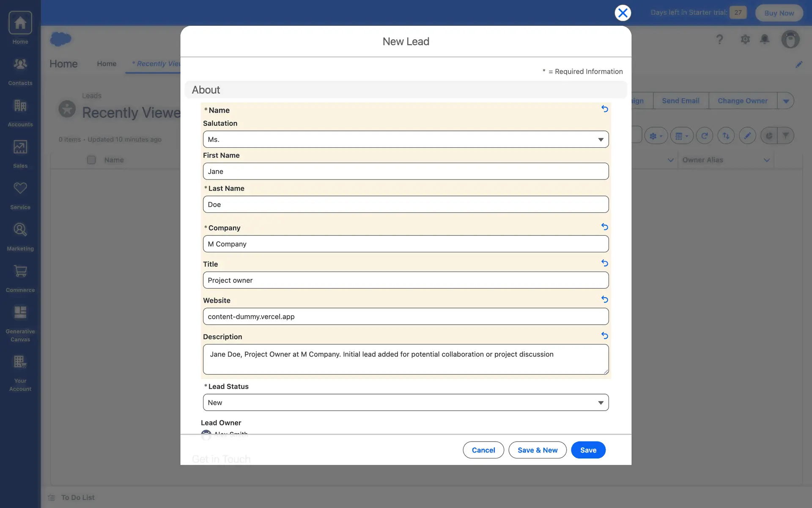Open Commerce from the left sidebar

tap(20, 278)
